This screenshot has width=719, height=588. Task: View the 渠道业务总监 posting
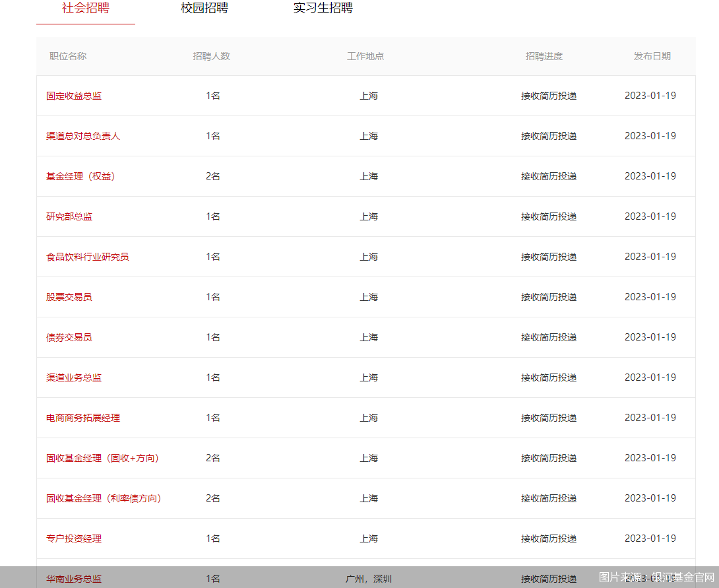point(74,377)
